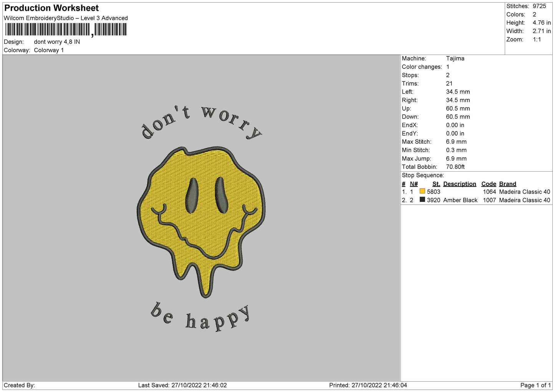Click the 'be happy' embroidered text
Screen dimensions: 555x392
coord(200,317)
